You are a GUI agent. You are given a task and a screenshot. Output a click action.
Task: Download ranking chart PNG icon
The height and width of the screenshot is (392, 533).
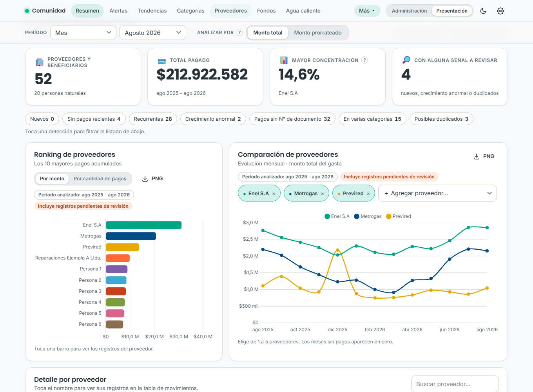point(145,179)
